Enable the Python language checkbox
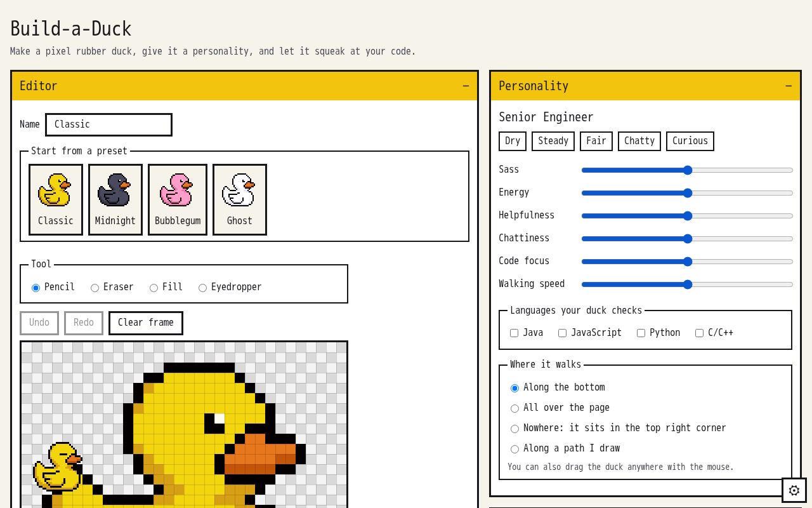 pos(641,333)
